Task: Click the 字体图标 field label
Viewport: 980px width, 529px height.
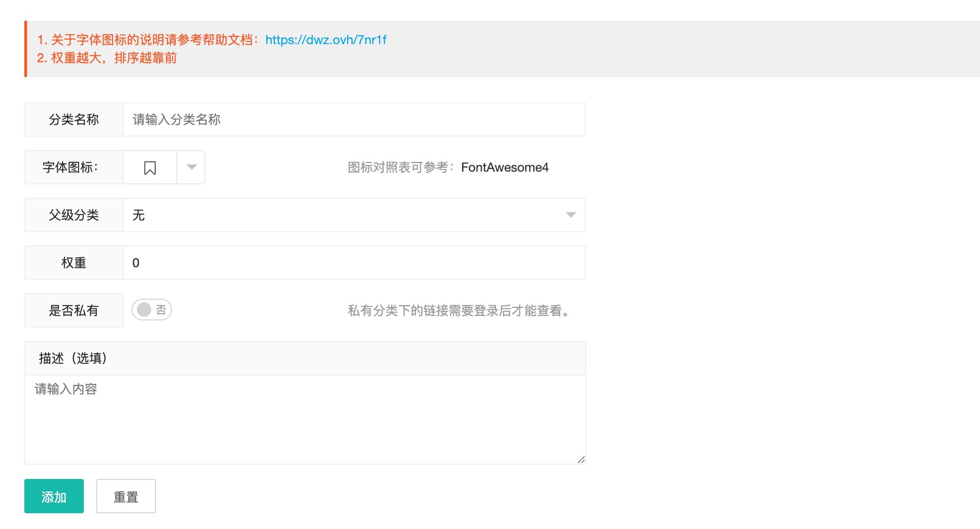Action: pyautogui.click(x=70, y=167)
